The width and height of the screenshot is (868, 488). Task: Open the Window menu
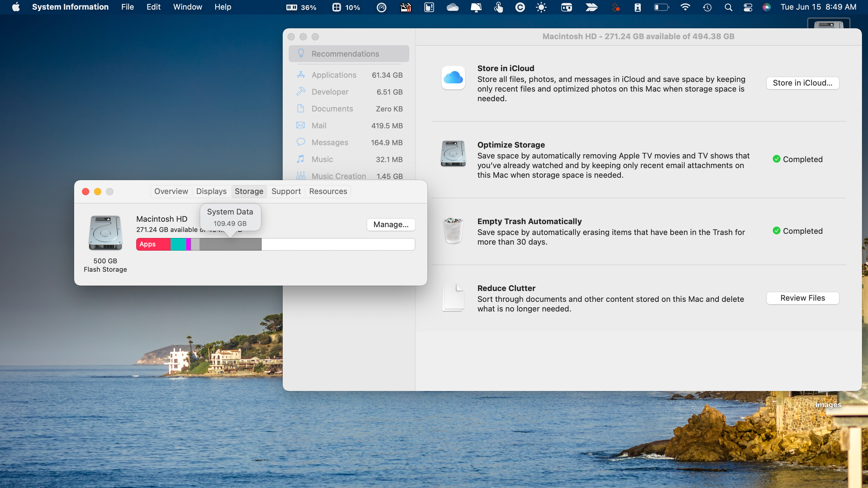point(187,7)
